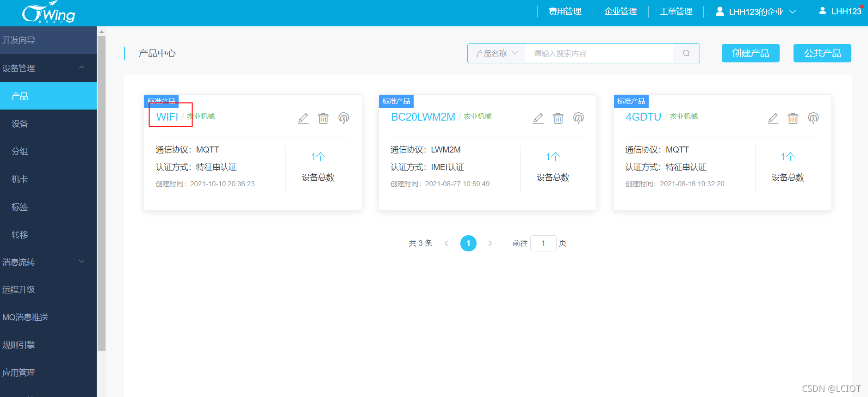Click creation time 2021-08-16 19:32:20
868x397 pixels.
point(675,184)
